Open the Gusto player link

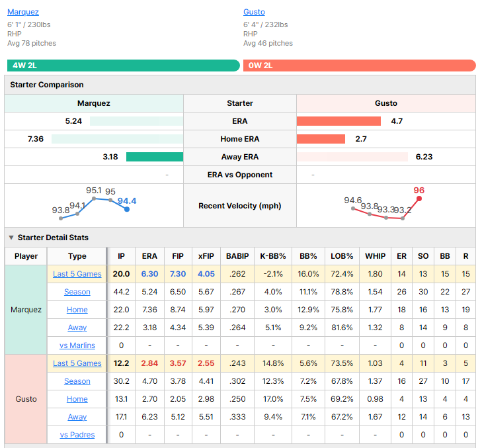click(254, 12)
